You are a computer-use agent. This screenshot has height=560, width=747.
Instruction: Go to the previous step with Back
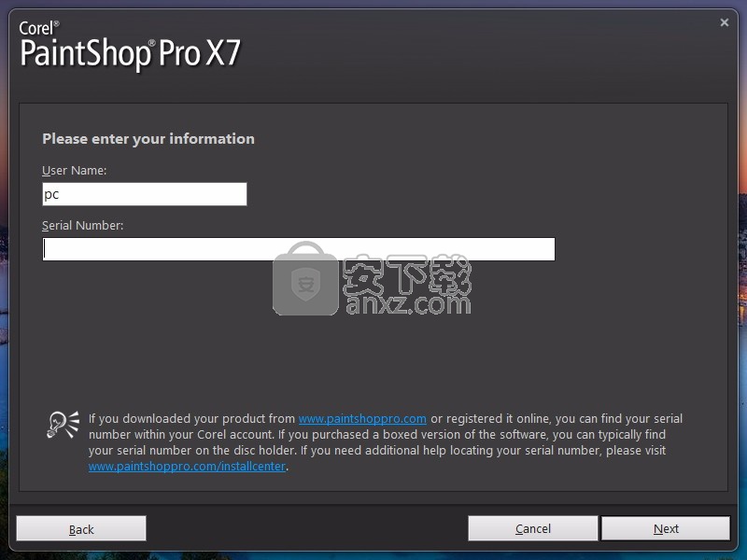coord(81,528)
